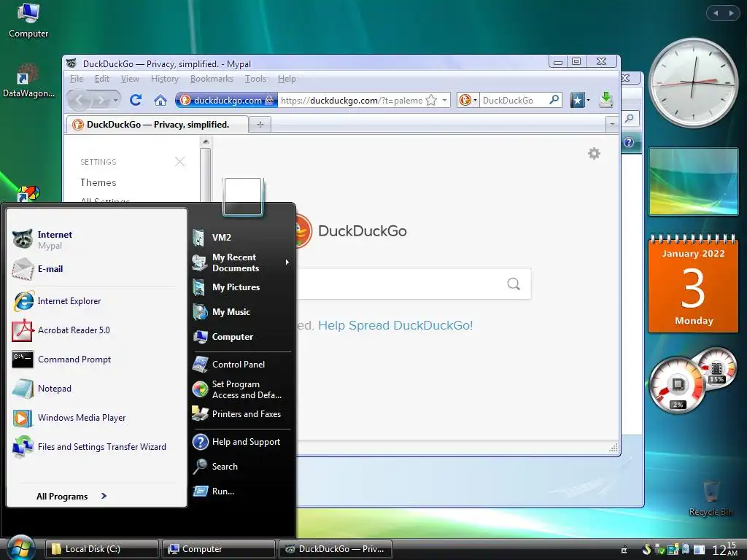Click the toolbar search magnifier icon

(x=554, y=100)
